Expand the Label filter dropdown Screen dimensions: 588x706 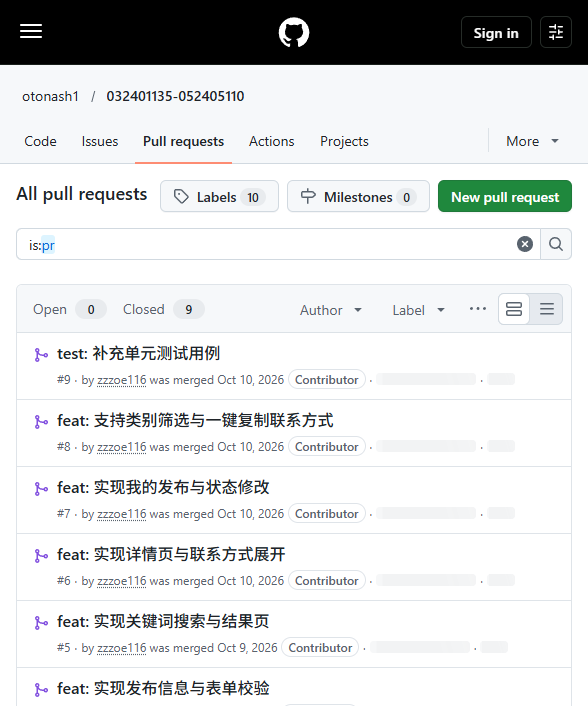419,310
